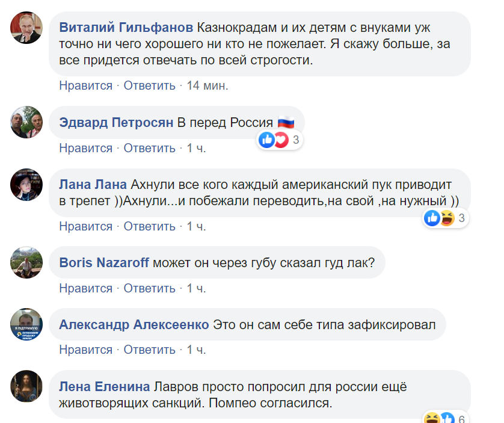Click the thumbs-up reaction on Лана Лана's comment
This screenshot has width=504, height=423.
pos(431,218)
